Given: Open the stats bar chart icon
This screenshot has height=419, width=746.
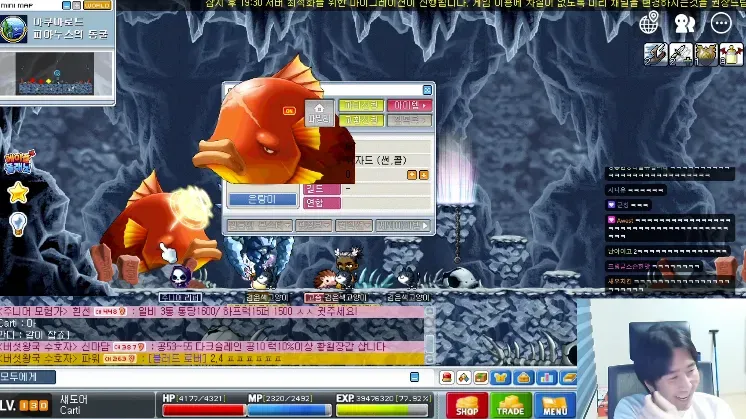Looking at the screenshot, I should click(x=546, y=378).
